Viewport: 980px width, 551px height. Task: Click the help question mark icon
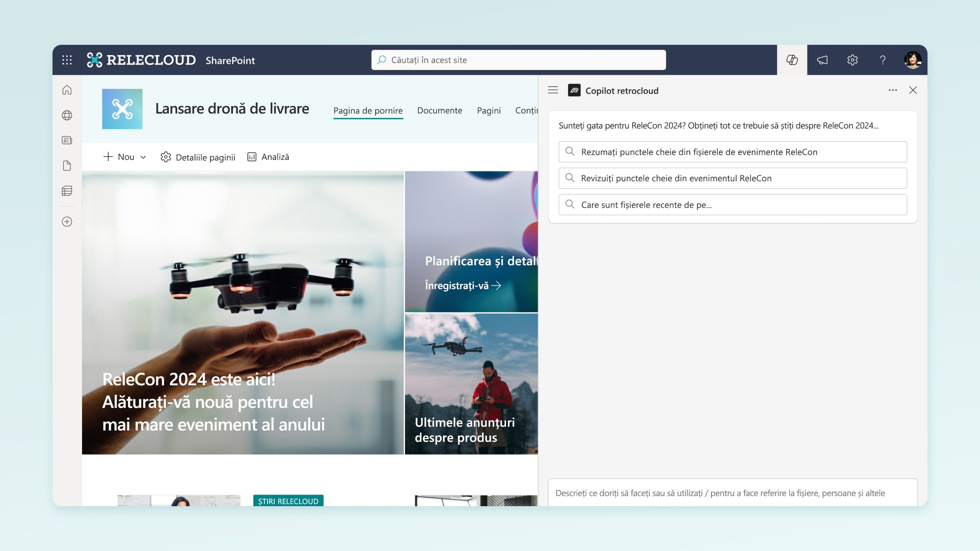click(x=882, y=60)
